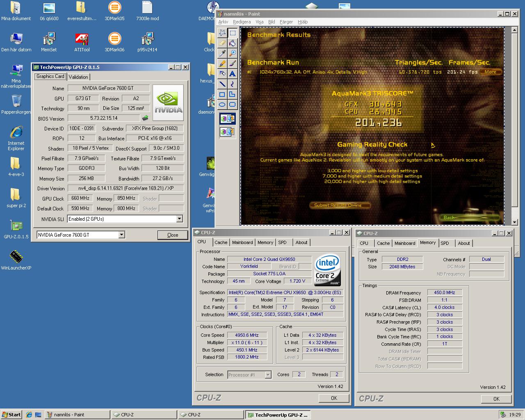The width and height of the screenshot is (525, 420).
Task: Click the system tray icon beside the clock
Action: (x=503, y=415)
